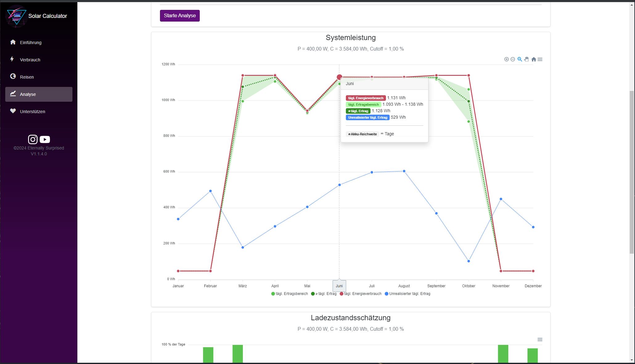The image size is (635, 364).
Task: Open the Ladezustandsschätzung chart hamburger menu
Action: [540, 339]
